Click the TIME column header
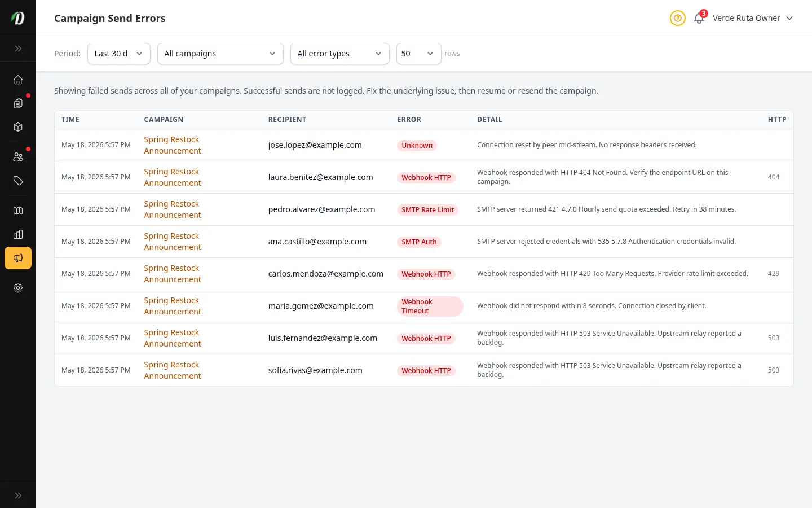Screen dimensions: 812x508 70,120
